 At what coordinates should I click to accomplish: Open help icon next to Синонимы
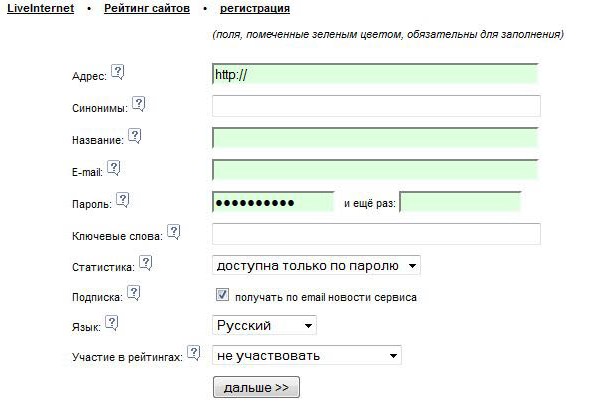pos(139,104)
